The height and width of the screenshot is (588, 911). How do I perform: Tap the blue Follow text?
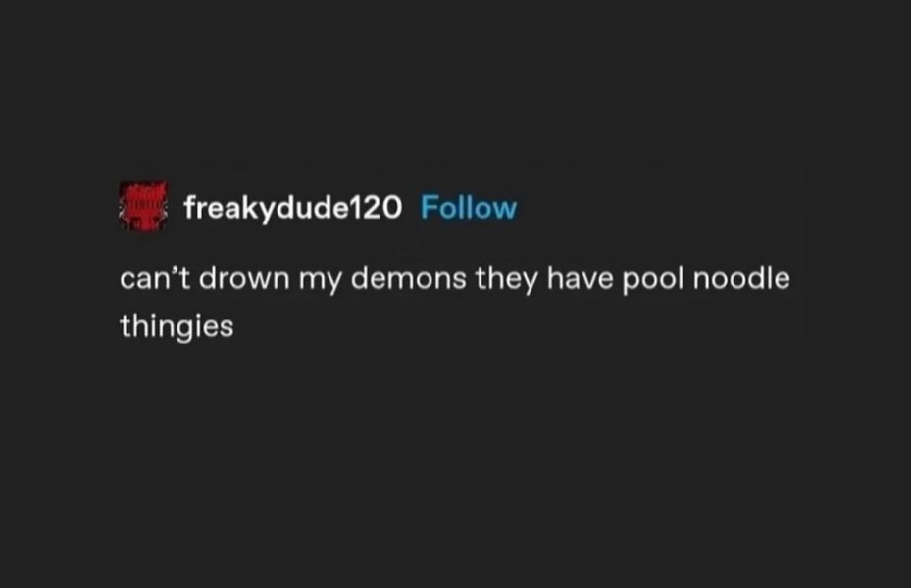click(469, 207)
